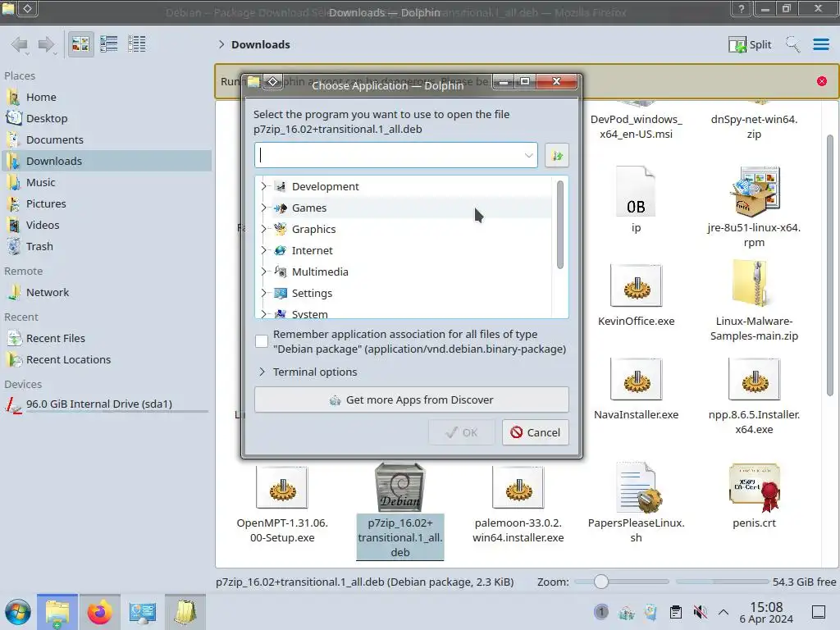The width and height of the screenshot is (840, 630).
Task: Select the npp.8.6.5.Installer.x64.exe file
Action: (x=754, y=396)
